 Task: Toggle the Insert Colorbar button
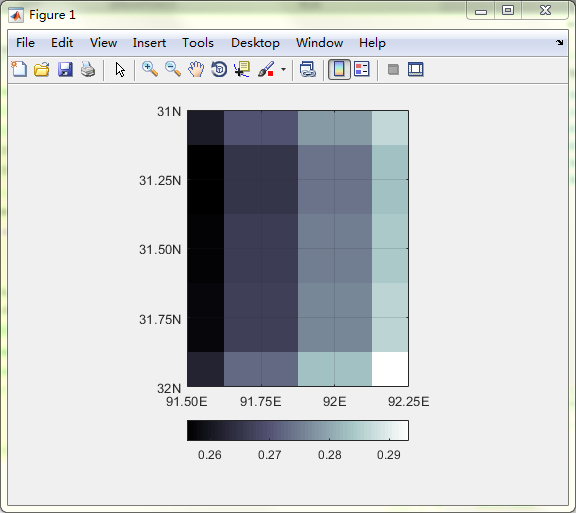pos(339,69)
